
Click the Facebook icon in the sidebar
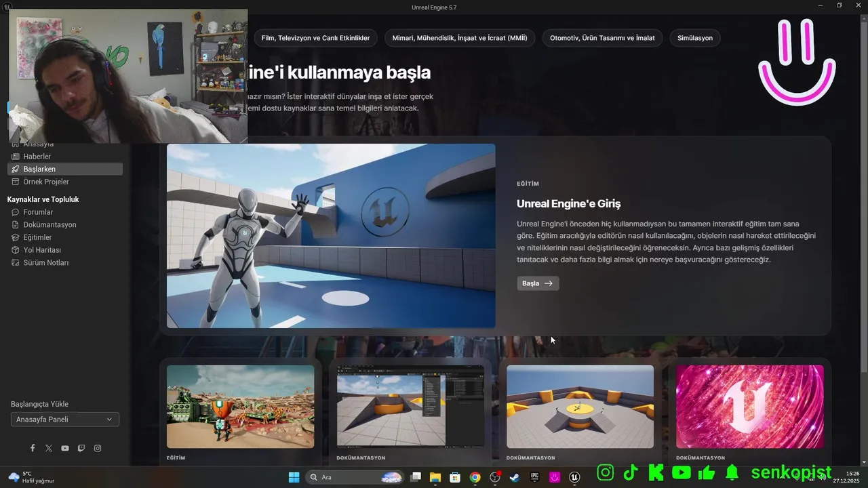click(33, 448)
